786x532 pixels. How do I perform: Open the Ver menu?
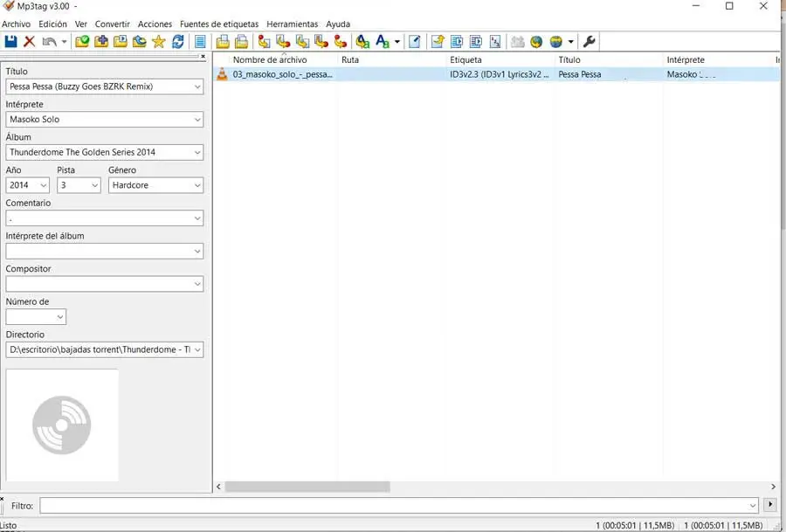coord(80,24)
